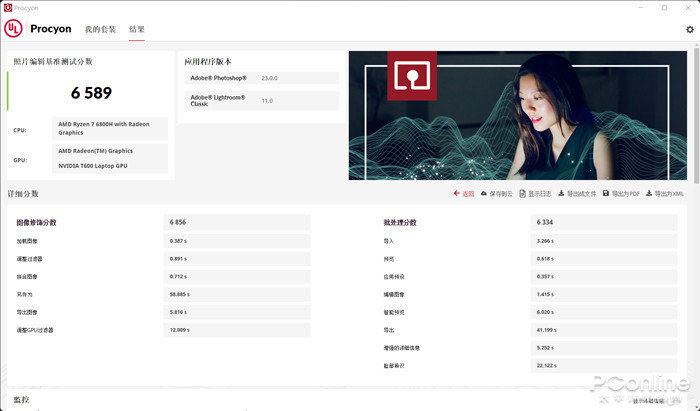The image size is (700, 411).
Task: Click the export to PDF disk icon
Action: pos(606,193)
